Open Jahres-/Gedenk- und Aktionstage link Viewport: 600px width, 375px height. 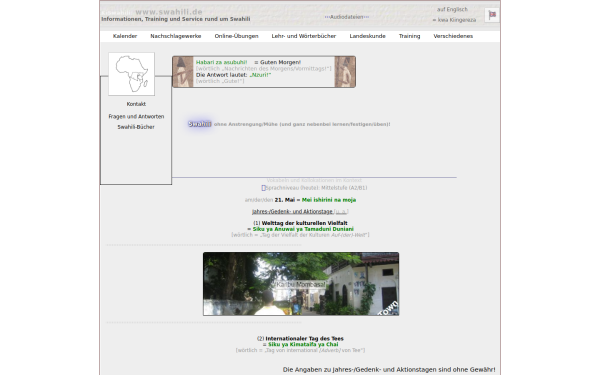click(292, 212)
